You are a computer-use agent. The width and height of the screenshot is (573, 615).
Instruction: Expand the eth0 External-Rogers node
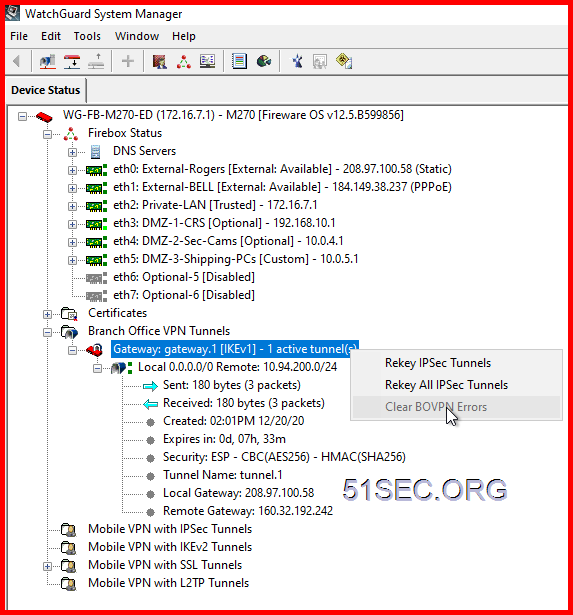point(72,170)
